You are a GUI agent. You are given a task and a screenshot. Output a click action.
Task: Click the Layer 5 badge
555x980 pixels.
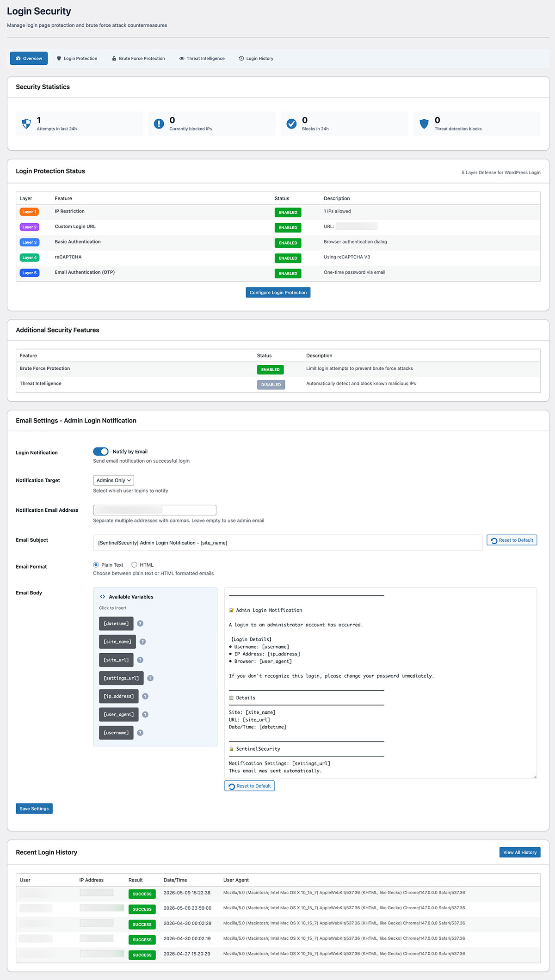29,273
